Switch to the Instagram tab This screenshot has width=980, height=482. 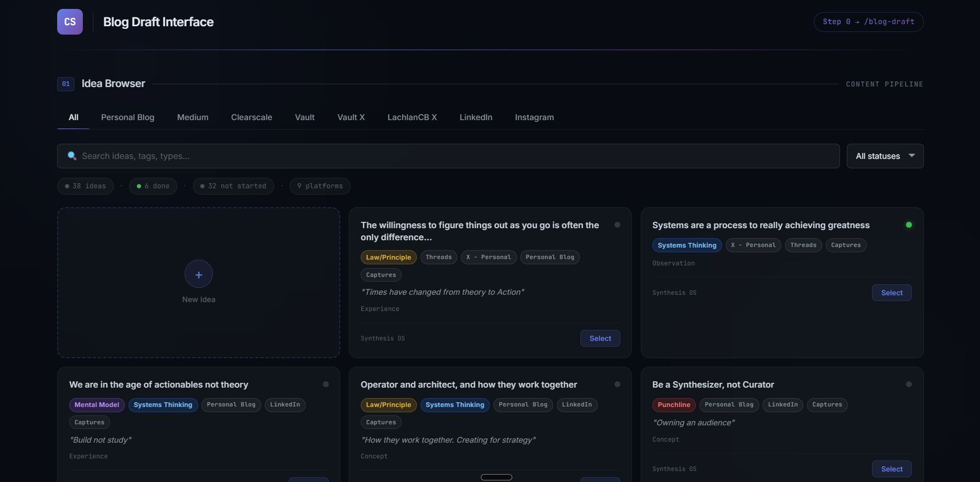click(534, 117)
